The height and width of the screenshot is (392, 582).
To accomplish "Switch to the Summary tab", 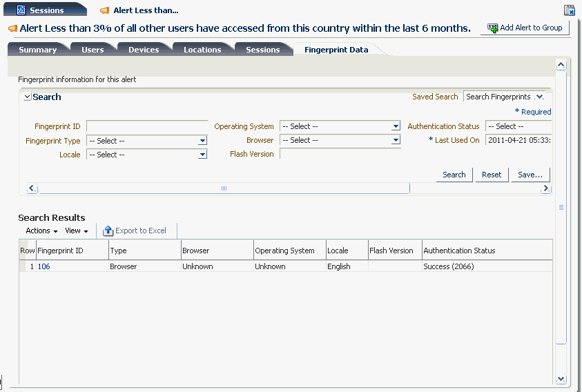I will 38,50.
